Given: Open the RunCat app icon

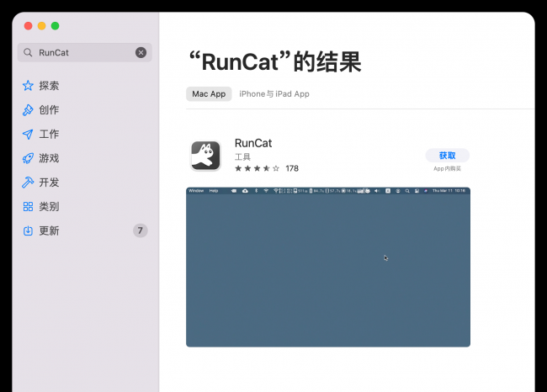Looking at the screenshot, I should tap(205, 156).
